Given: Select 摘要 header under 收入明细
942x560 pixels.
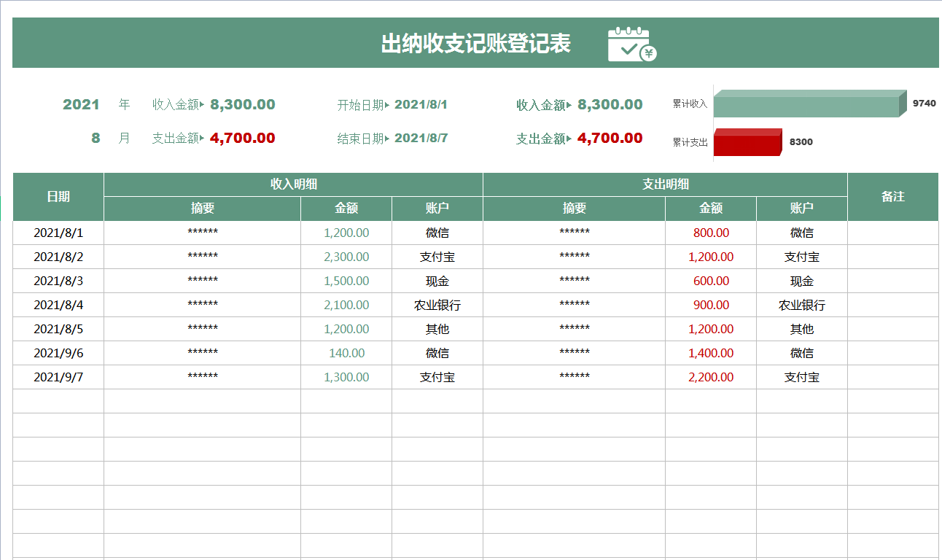Looking at the screenshot, I should pos(203,209).
